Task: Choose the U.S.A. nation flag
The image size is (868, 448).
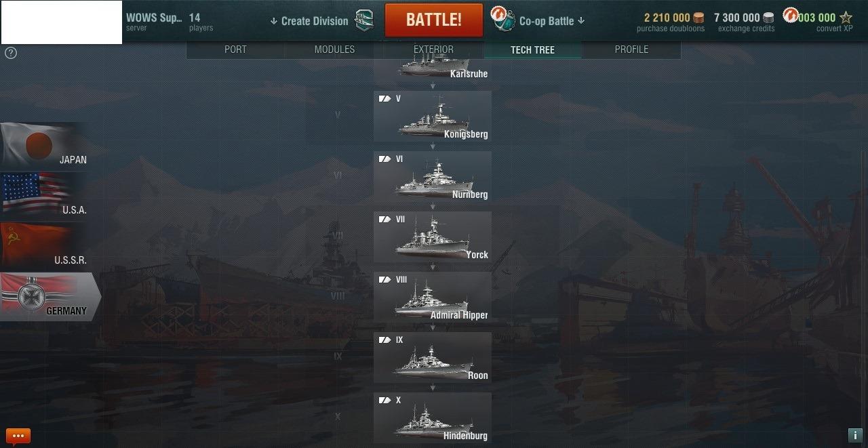Action: coord(44,196)
